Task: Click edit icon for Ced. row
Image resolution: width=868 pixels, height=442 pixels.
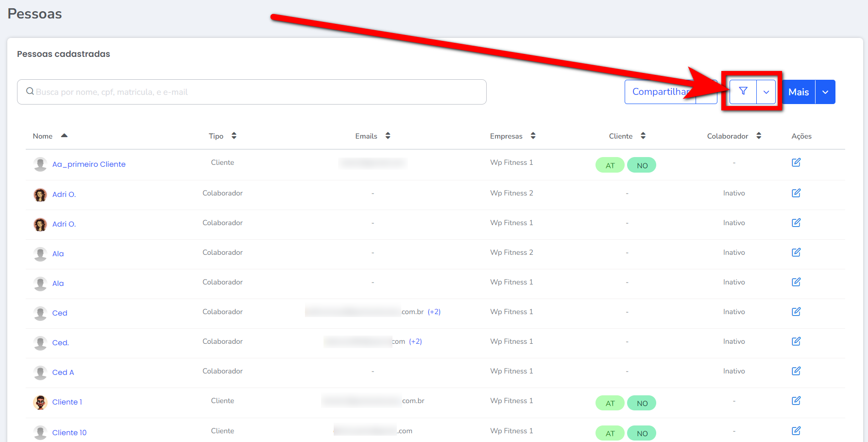Action: coord(796,341)
